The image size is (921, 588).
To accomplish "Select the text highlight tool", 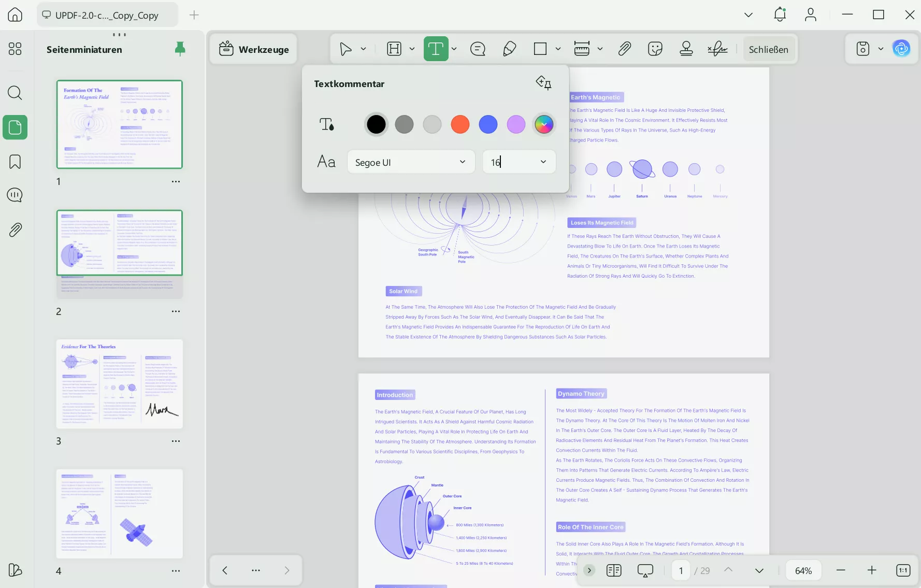I will coord(394,49).
